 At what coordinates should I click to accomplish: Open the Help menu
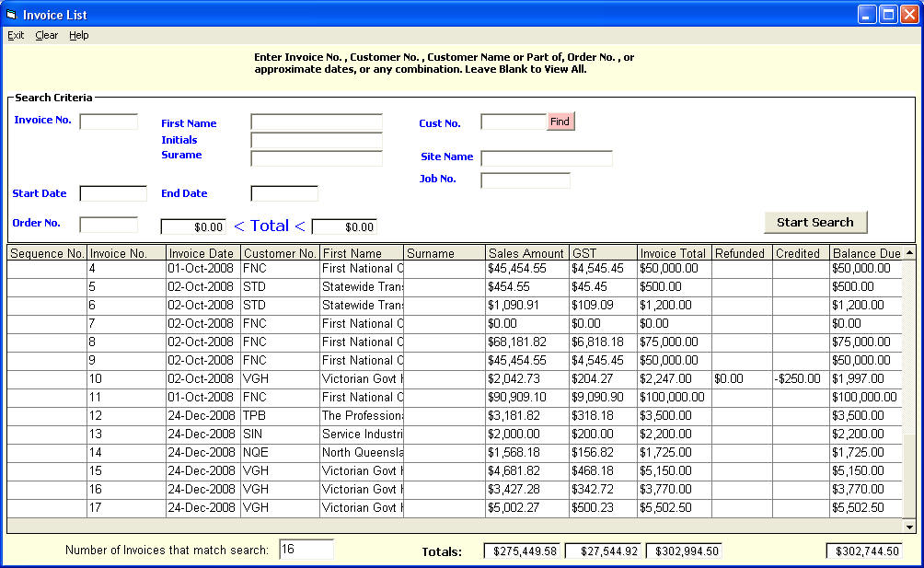(x=79, y=35)
